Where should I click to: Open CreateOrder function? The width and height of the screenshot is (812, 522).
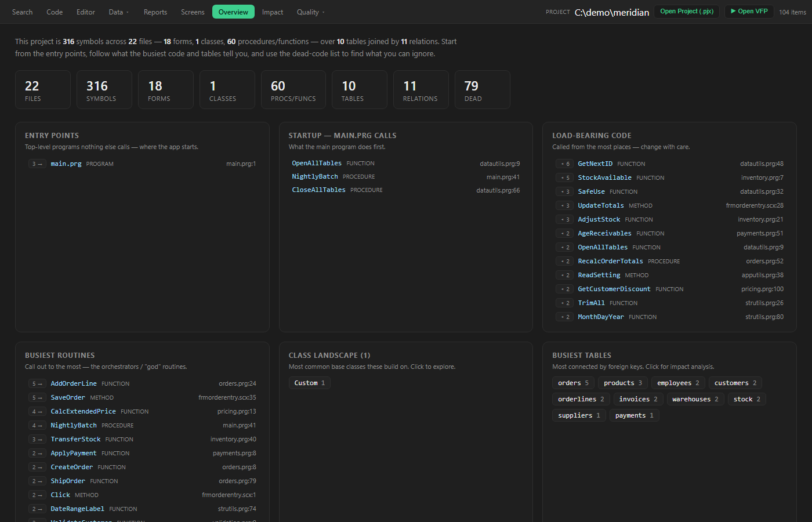pyautogui.click(x=142, y=467)
